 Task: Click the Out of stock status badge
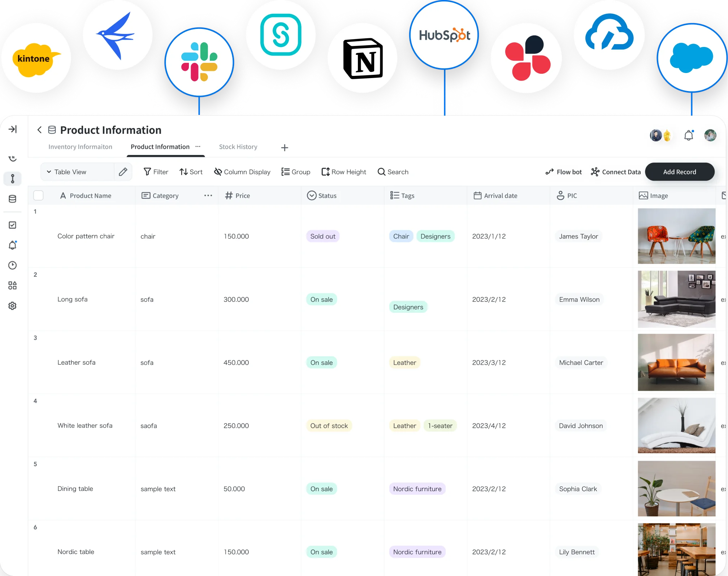[x=329, y=426]
